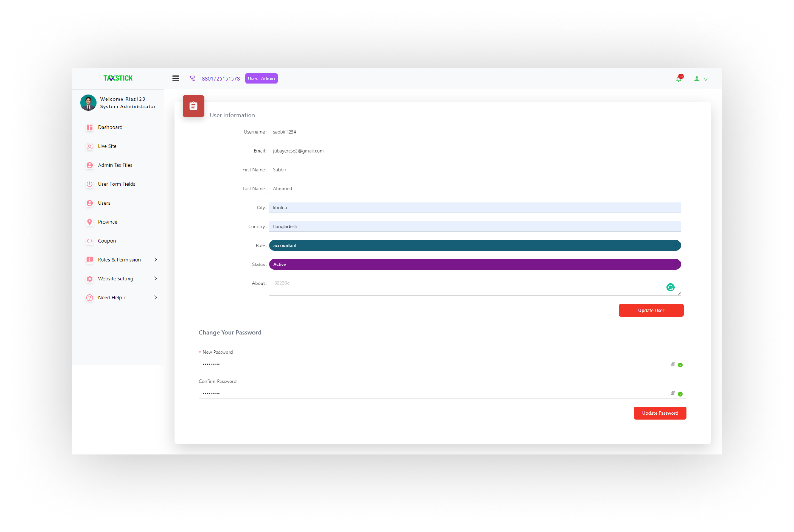Open the accountant Role dropdown
Image resolution: width=794 pixels, height=532 pixels.
[x=475, y=245]
